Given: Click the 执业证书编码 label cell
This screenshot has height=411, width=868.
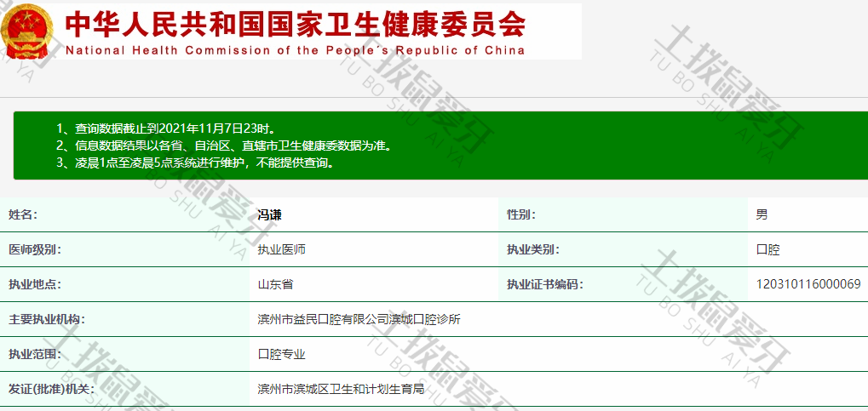Looking at the screenshot, I should pyautogui.click(x=623, y=284).
